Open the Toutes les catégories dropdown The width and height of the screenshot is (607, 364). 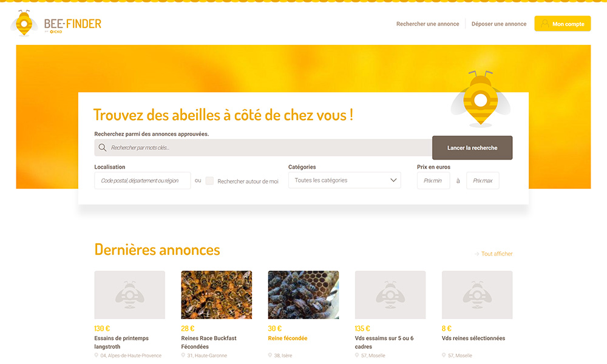[x=344, y=180]
